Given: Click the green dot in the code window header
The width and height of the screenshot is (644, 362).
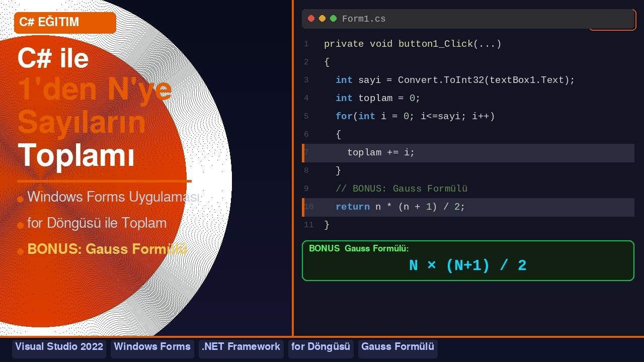Looking at the screenshot, I should click(333, 19).
